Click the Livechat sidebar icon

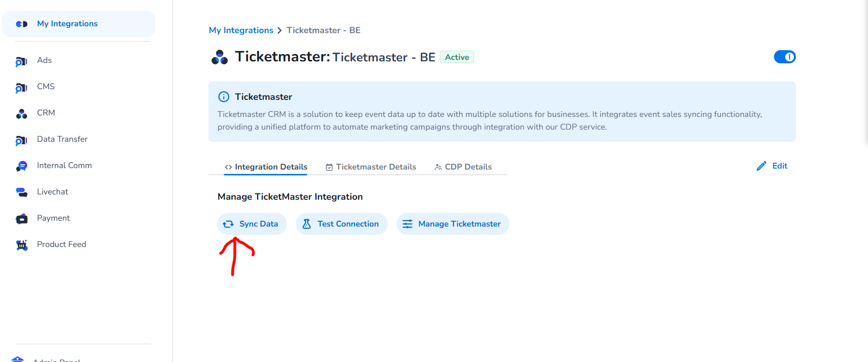[21, 192]
